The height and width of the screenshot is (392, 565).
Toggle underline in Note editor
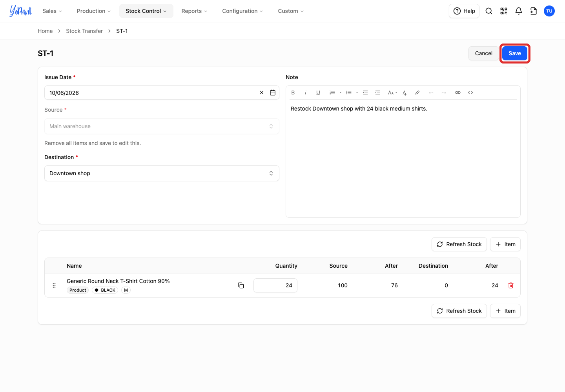click(x=318, y=93)
